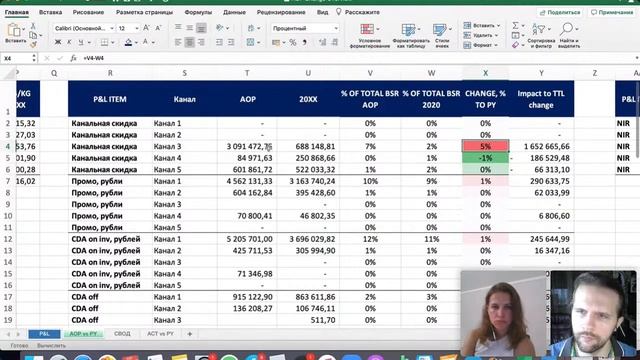
Task: Apply the fill color bucket swatch
Action: [x=128, y=42]
